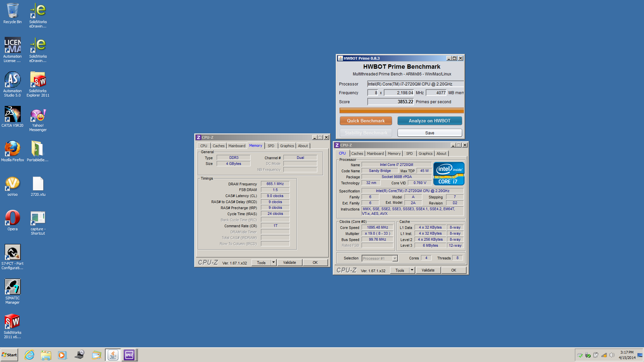Select the capture - Shortcut icon
The width and height of the screenshot is (644, 362).
click(38, 222)
